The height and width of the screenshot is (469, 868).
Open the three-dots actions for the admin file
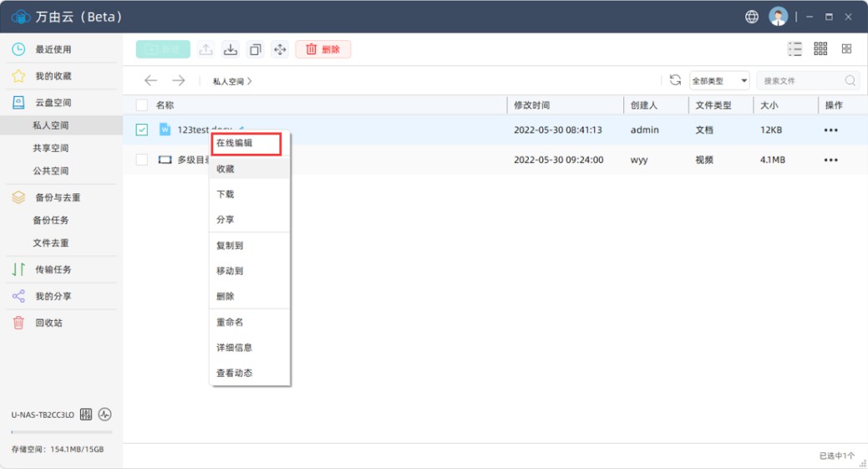pos(830,130)
